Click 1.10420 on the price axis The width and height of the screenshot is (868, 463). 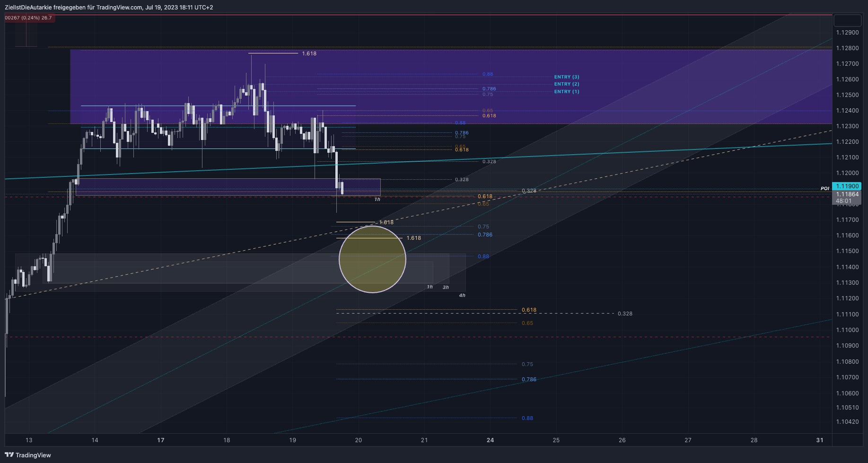coord(847,422)
